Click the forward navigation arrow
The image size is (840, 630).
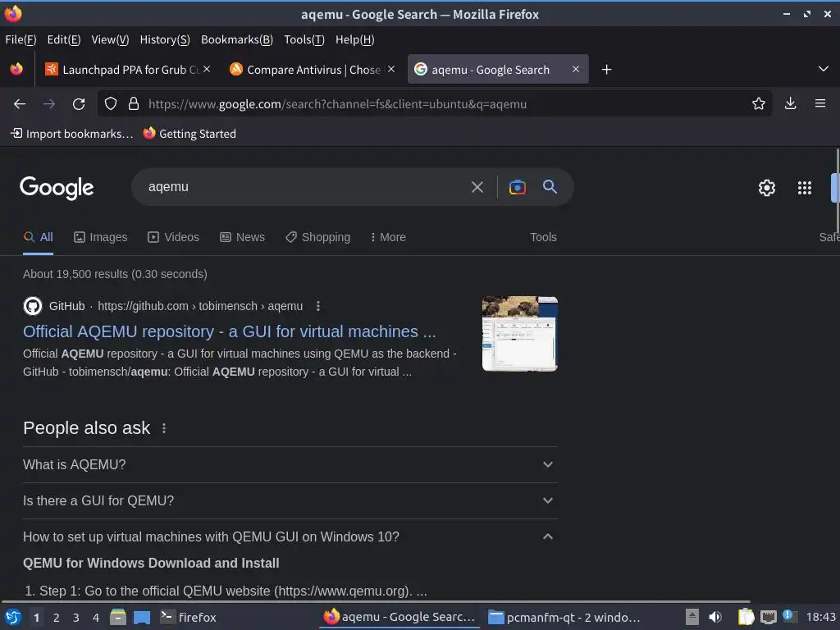click(x=48, y=104)
